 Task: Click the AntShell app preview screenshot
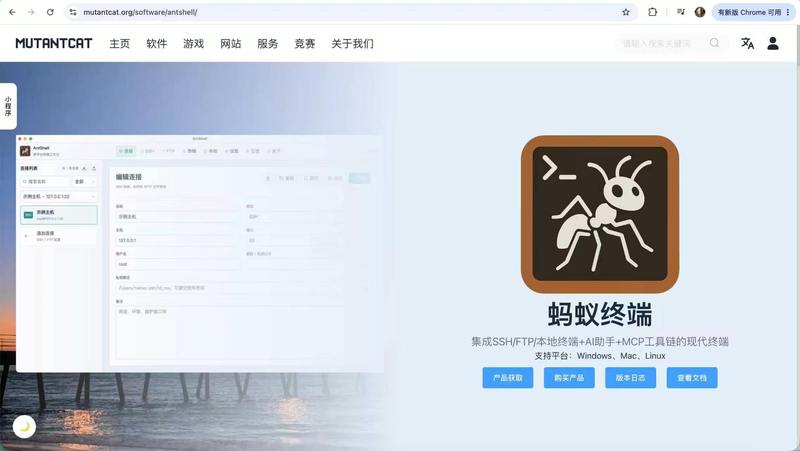(199, 254)
